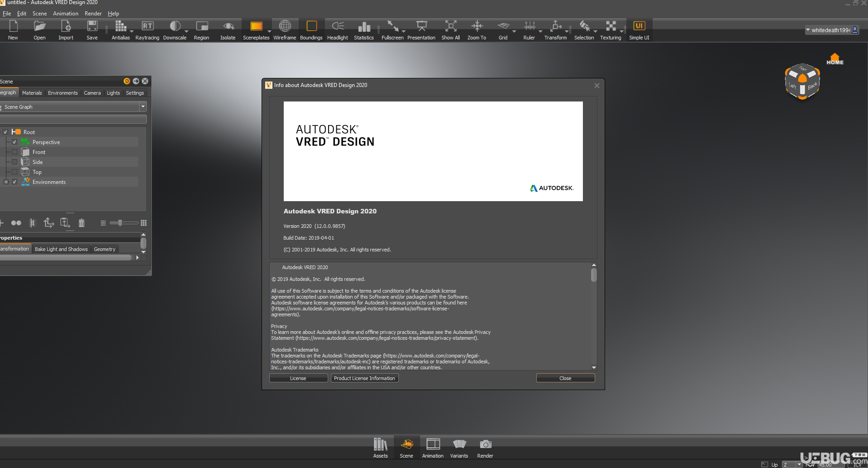The height and width of the screenshot is (468, 868).
Task: Switch to Wireframe view
Action: tap(285, 30)
